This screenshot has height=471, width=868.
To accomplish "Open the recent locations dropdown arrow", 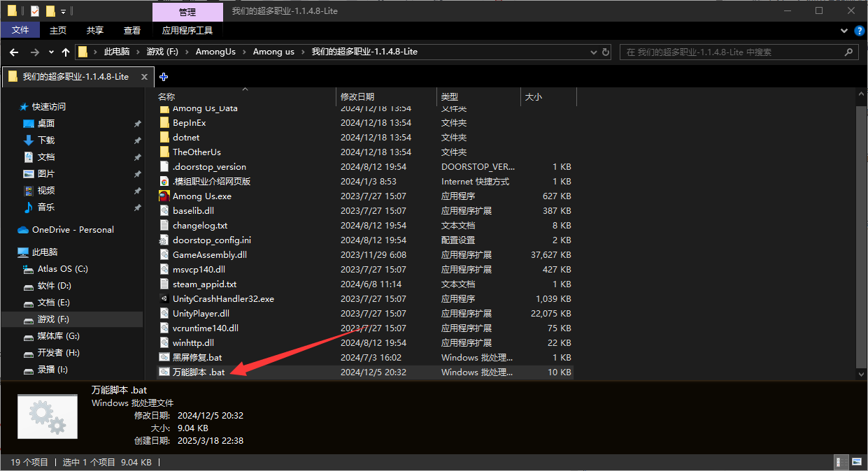I will coord(51,52).
